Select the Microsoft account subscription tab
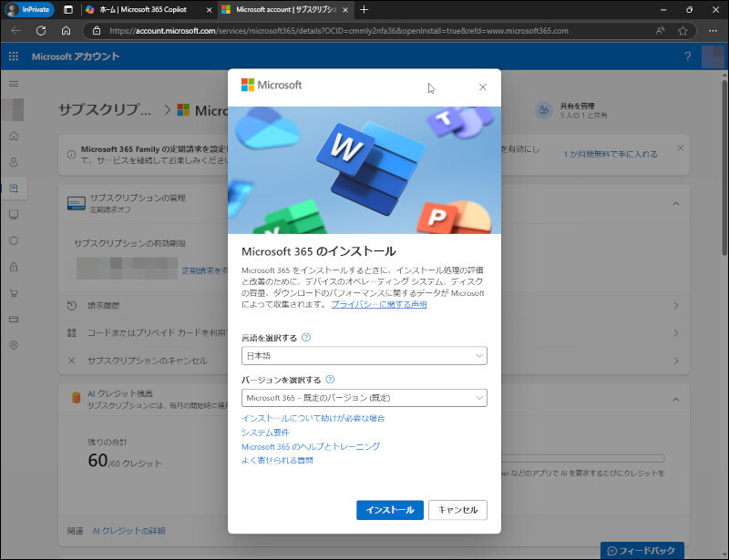 (285, 9)
